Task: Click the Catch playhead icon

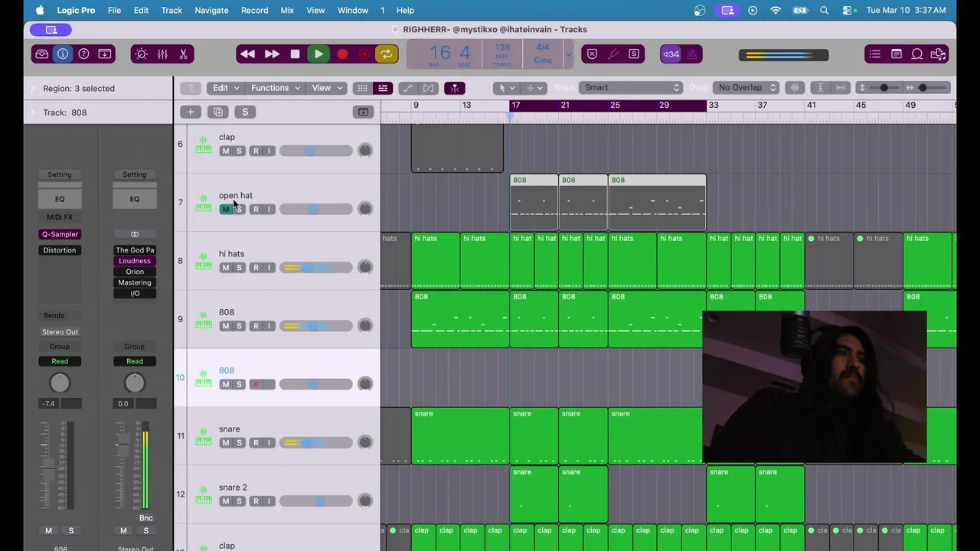Action: [x=455, y=88]
